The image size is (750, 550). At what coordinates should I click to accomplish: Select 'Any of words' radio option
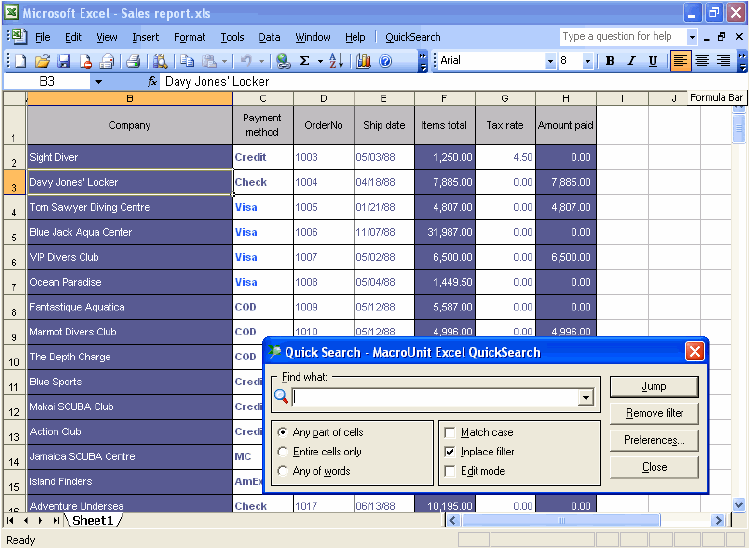point(283,471)
